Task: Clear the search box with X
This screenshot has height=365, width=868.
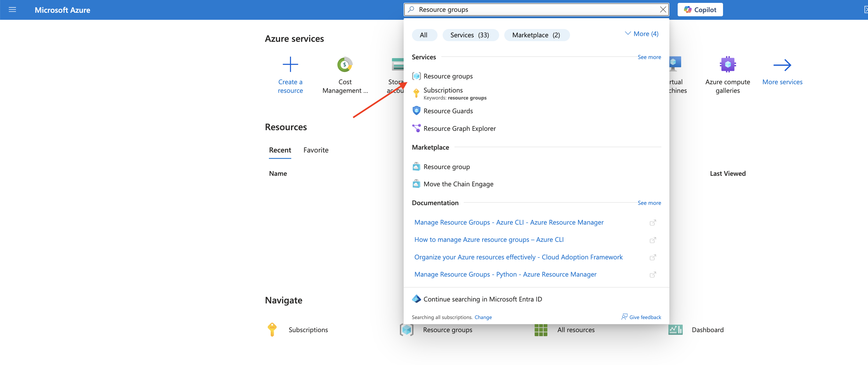Action: tap(662, 10)
